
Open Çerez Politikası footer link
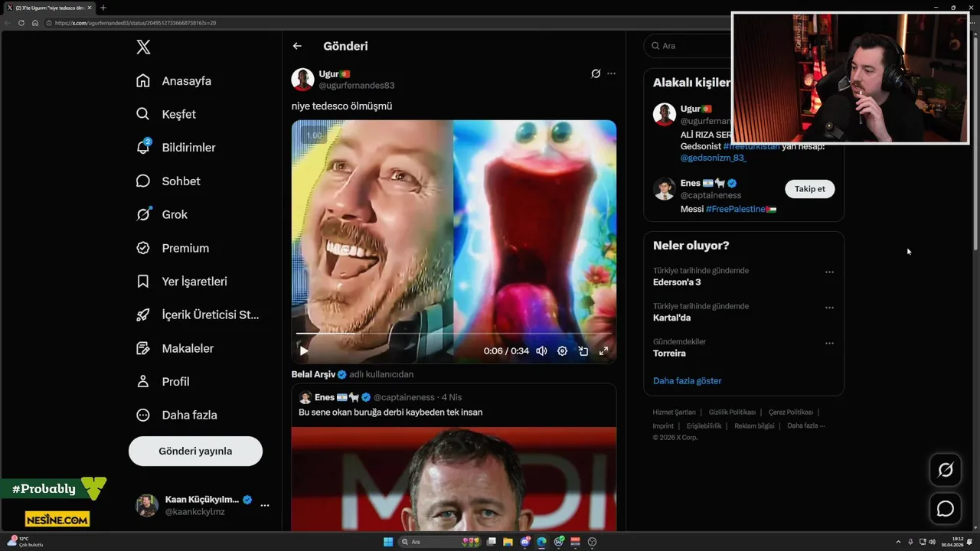click(x=791, y=412)
